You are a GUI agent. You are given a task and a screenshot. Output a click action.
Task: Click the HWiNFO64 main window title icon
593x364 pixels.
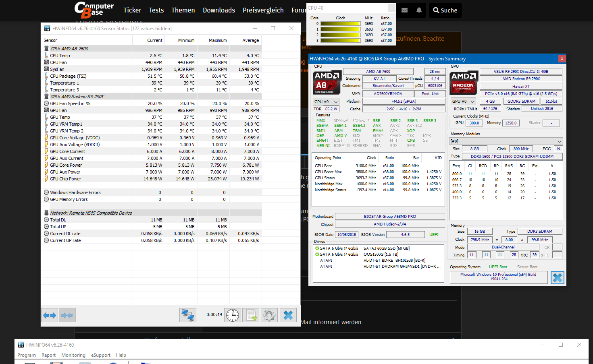[21, 345]
